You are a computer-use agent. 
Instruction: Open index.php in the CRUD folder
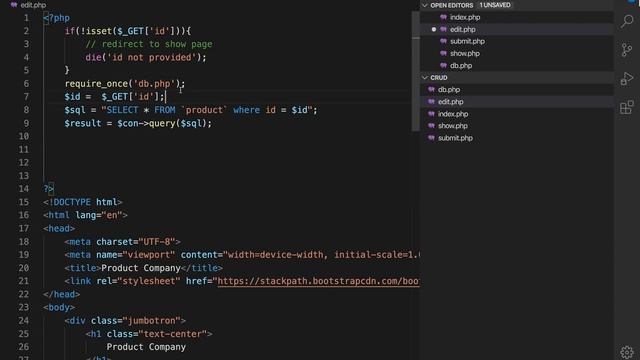(453, 114)
